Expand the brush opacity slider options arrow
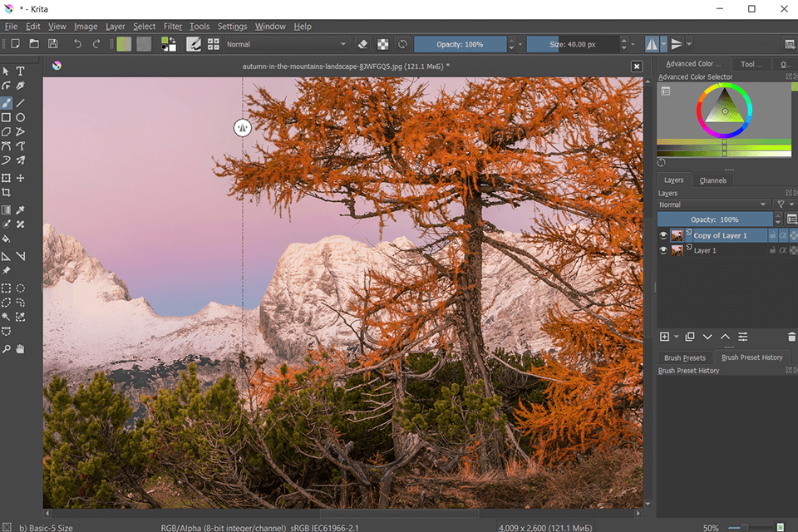The width and height of the screenshot is (798, 532). point(520,44)
